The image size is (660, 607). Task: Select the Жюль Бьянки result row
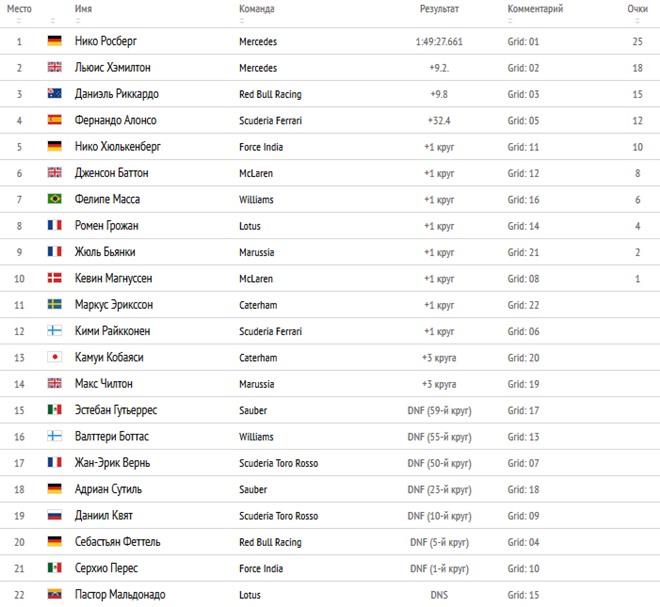point(330,252)
